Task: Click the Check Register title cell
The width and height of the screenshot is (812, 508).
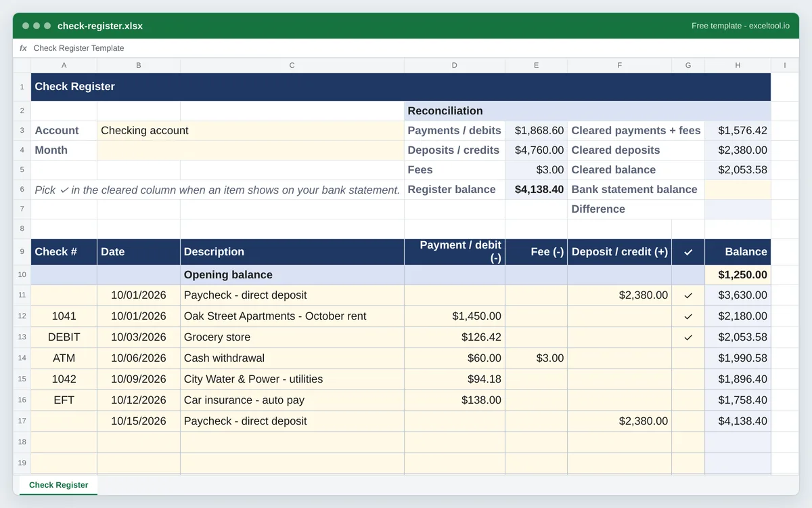Action: pos(401,87)
